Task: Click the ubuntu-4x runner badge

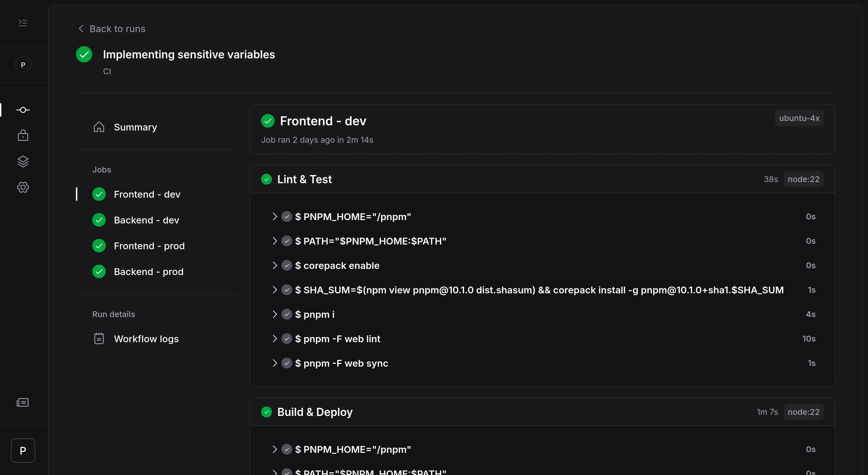Action: (799, 118)
